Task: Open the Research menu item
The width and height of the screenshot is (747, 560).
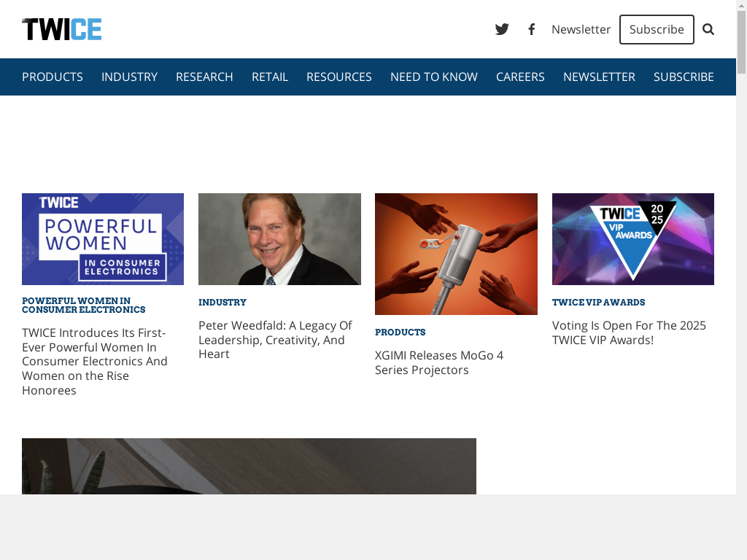Action: point(204,77)
